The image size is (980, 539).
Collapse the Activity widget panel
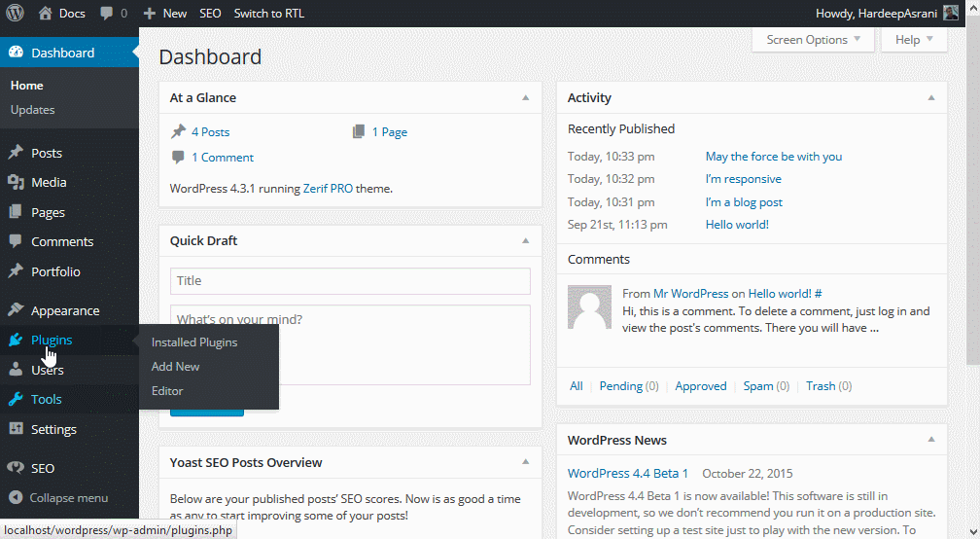(931, 98)
